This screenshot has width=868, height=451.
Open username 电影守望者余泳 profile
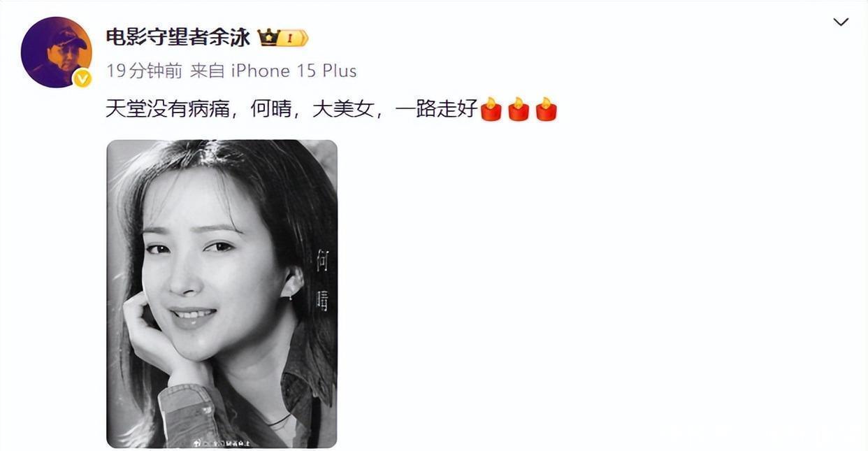[x=178, y=37]
